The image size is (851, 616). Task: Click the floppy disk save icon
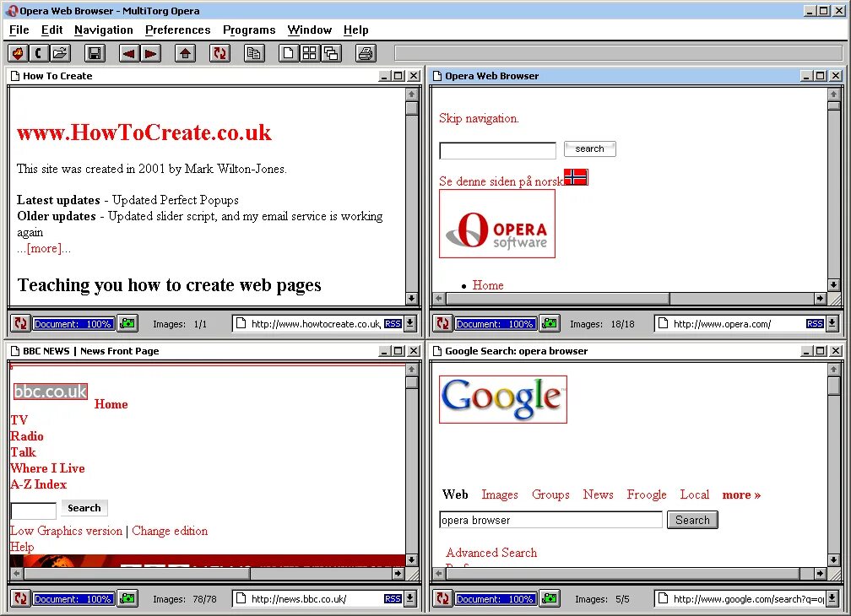coord(95,53)
